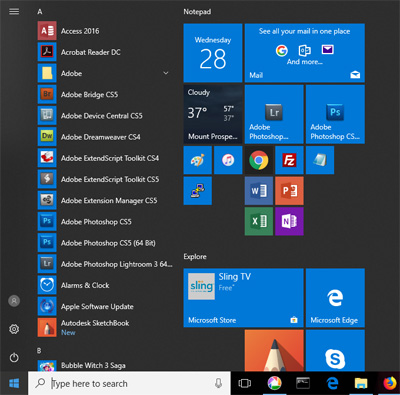Click the Explore group title
This screenshot has width=400, height=395.
(195, 257)
